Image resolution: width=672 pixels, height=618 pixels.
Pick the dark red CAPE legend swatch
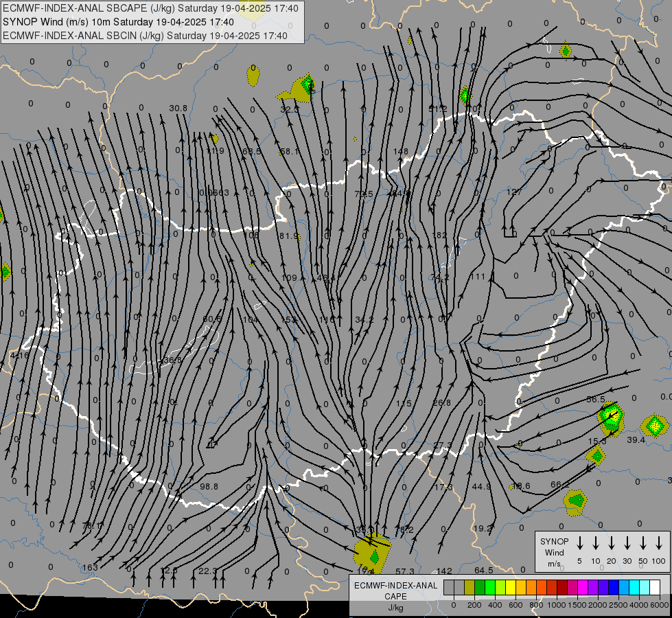(562, 588)
